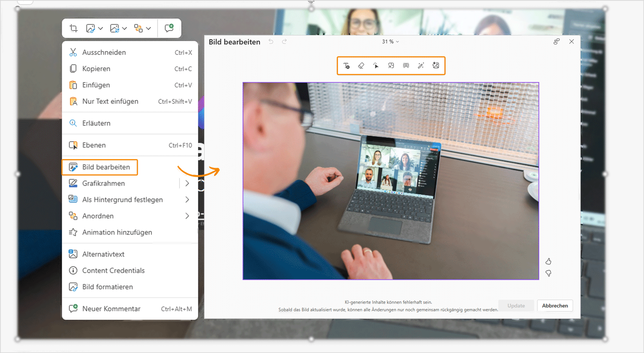Click the add-text tool icon
644x353 pixels.
point(346,66)
